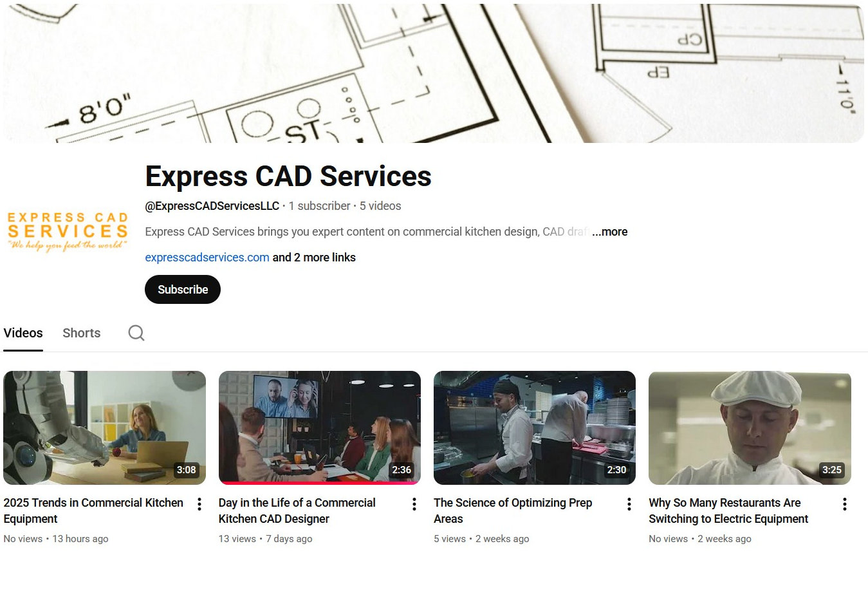
Task: Expand the 'and 2 more links' list
Action: click(313, 257)
